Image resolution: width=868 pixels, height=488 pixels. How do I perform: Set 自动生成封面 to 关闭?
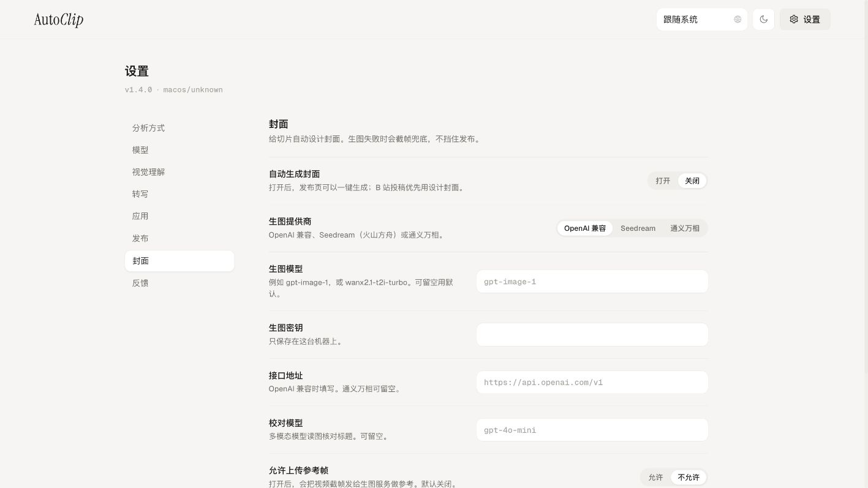point(692,181)
